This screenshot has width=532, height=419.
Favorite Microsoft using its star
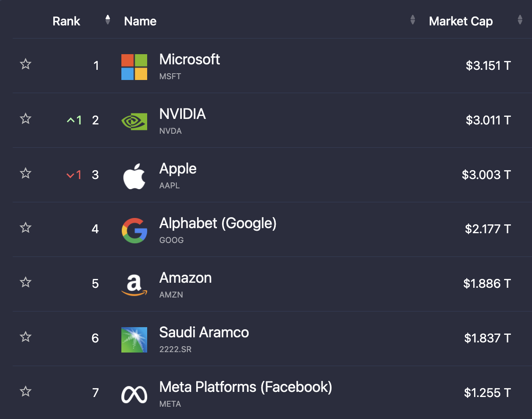tap(25, 64)
